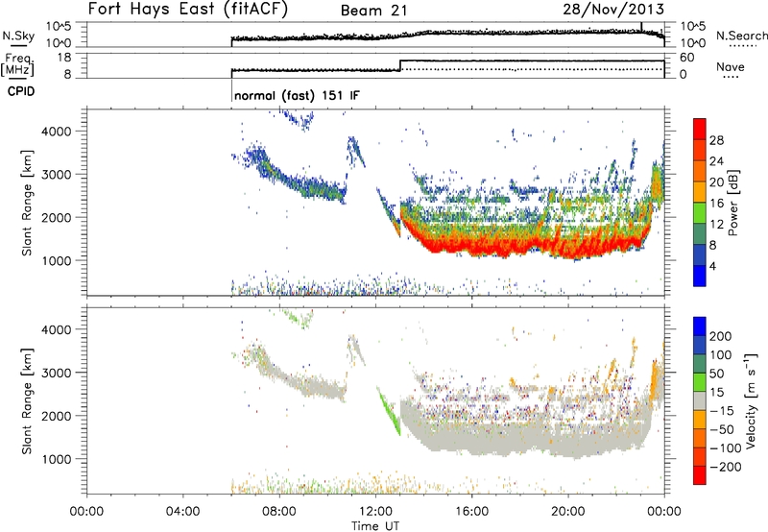This screenshot has height=532, width=768.
Task: Click the '4000' tick on power panel axis
Action: point(57,132)
